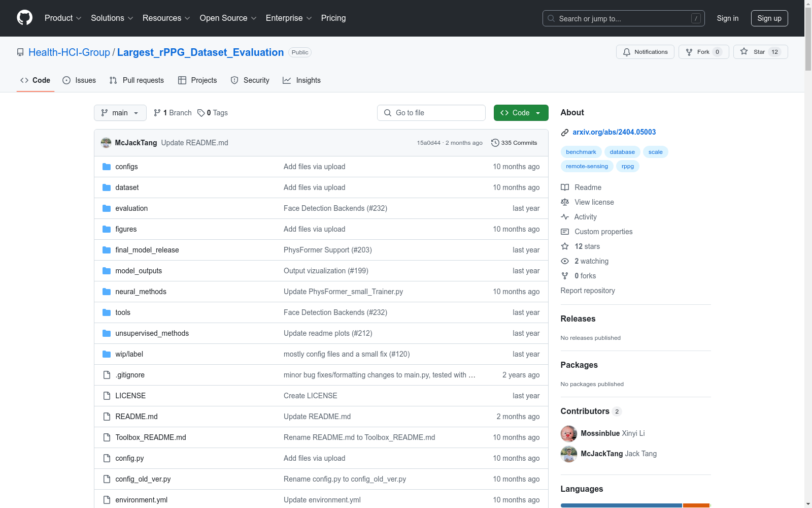This screenshot has width=812, height=508.
Task: Click the book icon next to Readme
Action: pos(565,187)
